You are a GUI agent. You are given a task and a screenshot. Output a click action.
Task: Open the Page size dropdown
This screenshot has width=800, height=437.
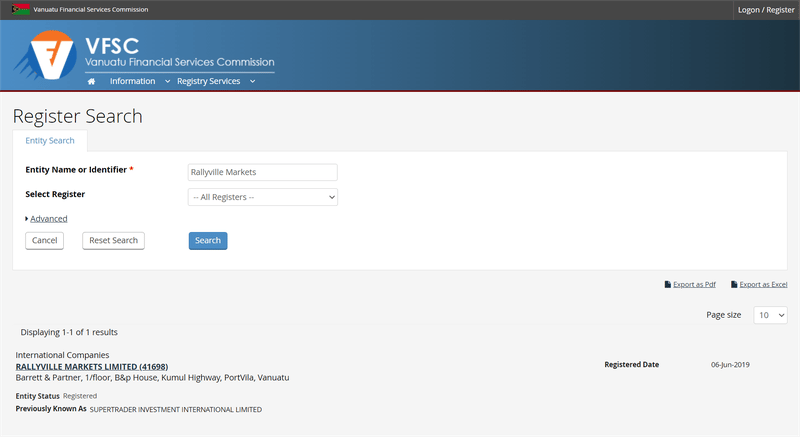770,315
